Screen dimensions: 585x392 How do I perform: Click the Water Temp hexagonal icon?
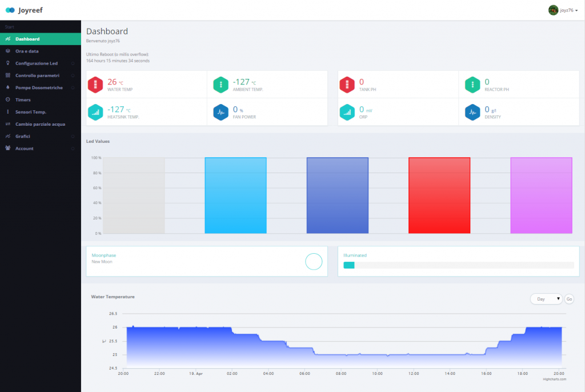[x=95, y=84]
